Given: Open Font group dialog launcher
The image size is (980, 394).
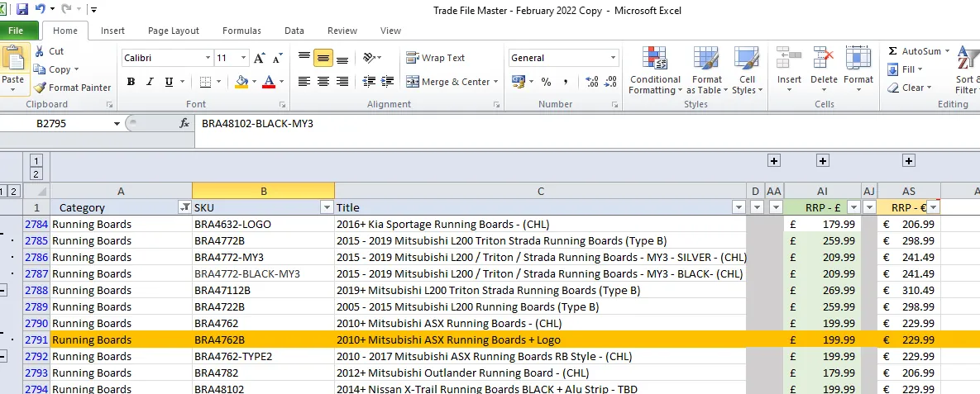Looking at the screenshot, I should click(283, 105).
